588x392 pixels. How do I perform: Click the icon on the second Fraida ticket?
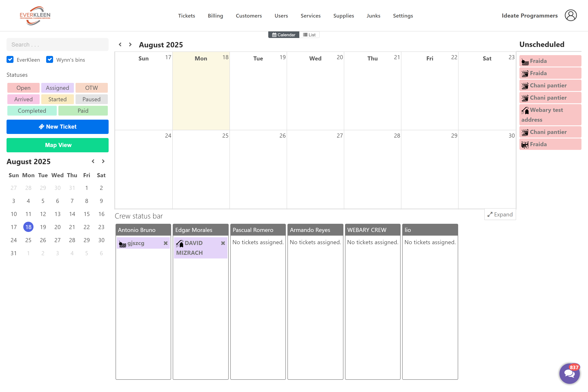(525, 73)
